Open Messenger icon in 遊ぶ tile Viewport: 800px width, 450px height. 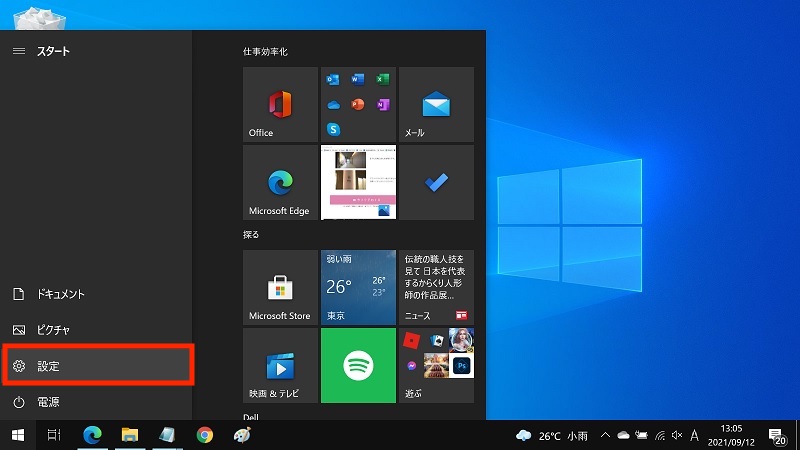[411, 366]
